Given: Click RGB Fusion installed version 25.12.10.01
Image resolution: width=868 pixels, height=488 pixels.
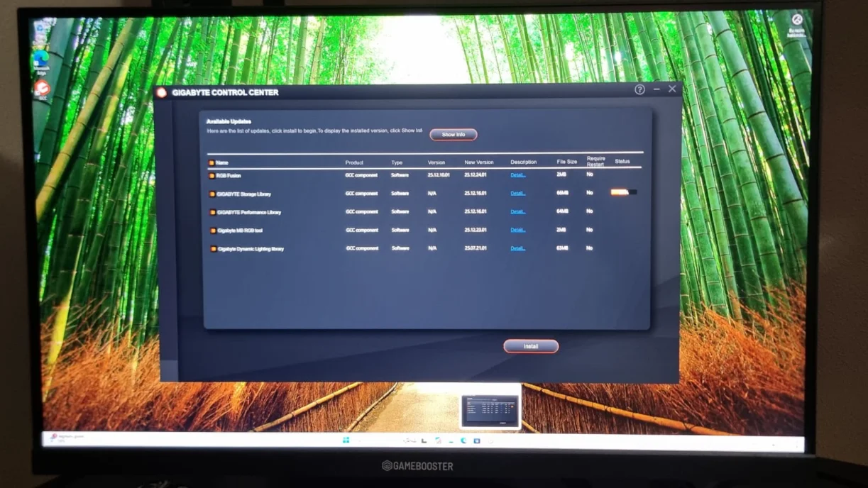Looking at the screenshot, I should 439,174.
